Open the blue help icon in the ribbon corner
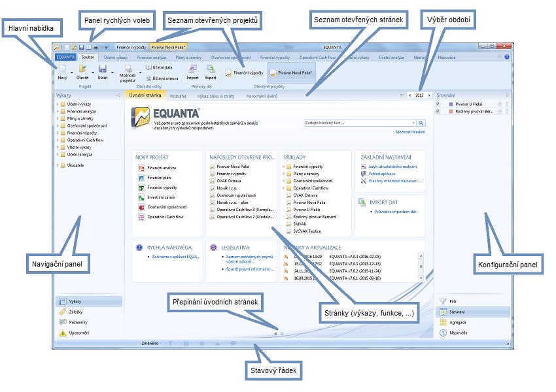 (507, 57)
